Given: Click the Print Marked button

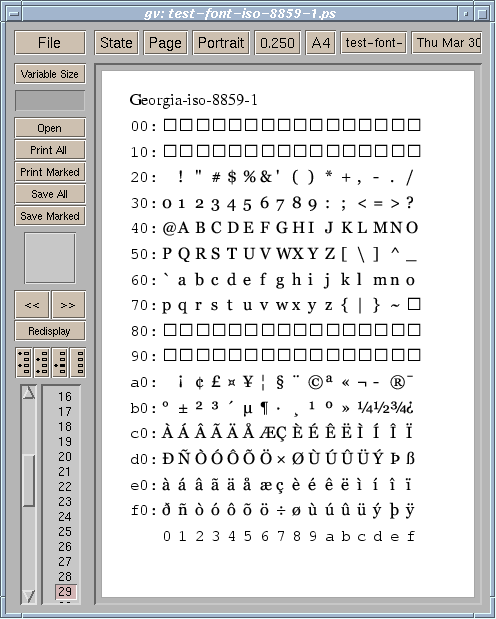Looking at the screenshot, I should pyautogui.click(x=50, y=172).
